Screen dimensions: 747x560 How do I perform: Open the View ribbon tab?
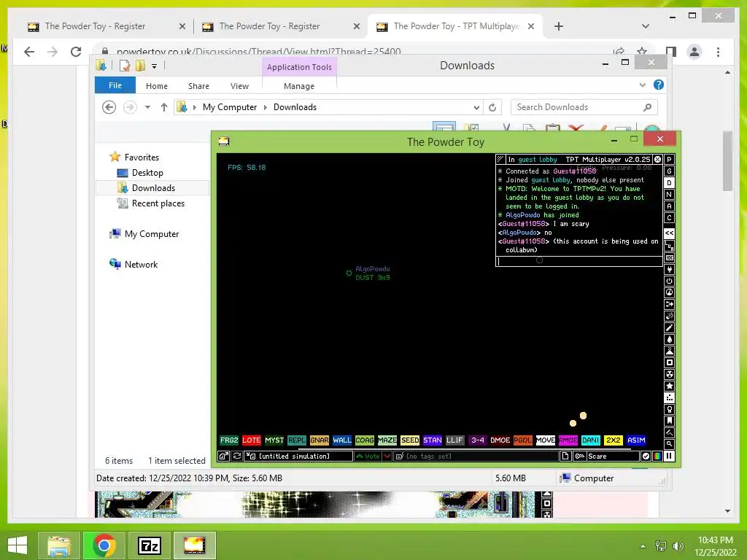[x=239, y=86]
